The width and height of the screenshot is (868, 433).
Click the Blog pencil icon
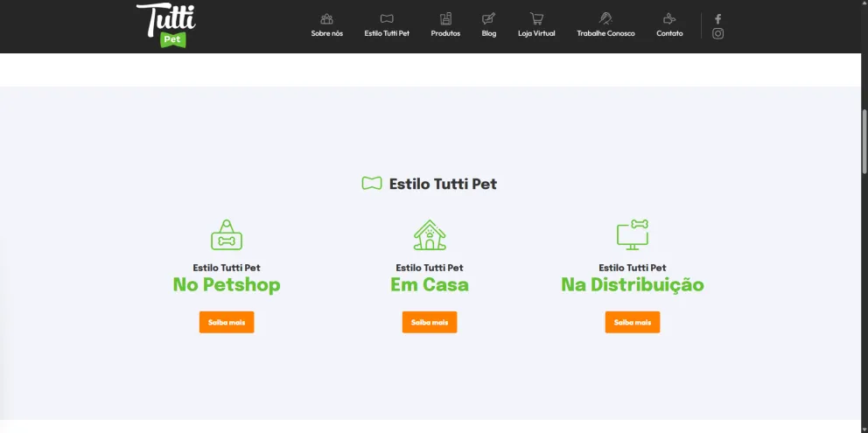[x=489, y=19]
